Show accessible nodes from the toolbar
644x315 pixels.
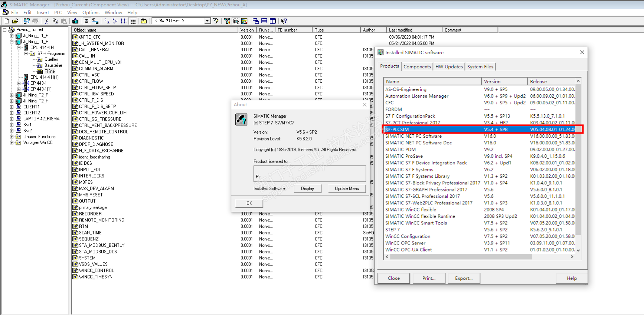click(27, 21)
